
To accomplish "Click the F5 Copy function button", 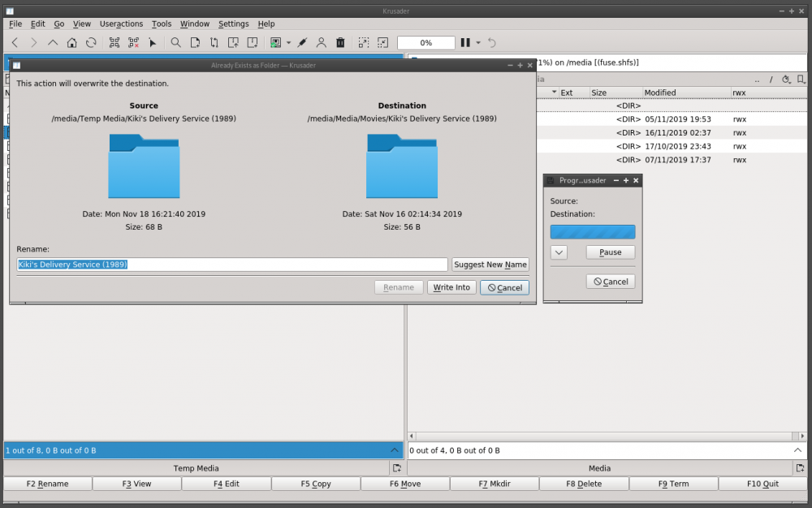I will coord(316,484).
